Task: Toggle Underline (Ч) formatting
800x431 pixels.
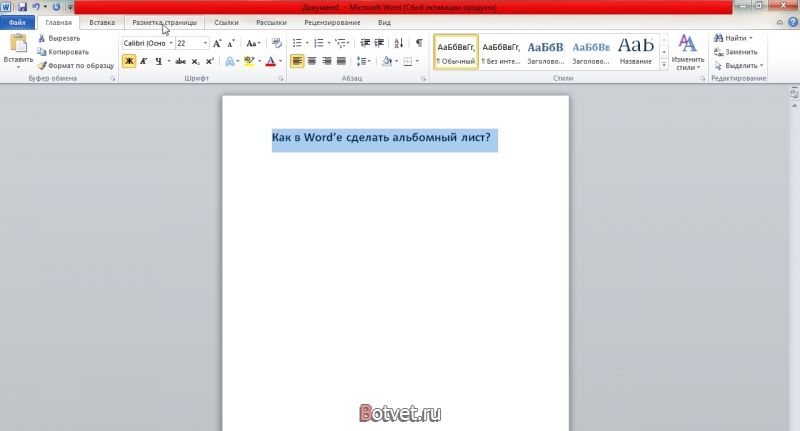Action: (158, 61)
